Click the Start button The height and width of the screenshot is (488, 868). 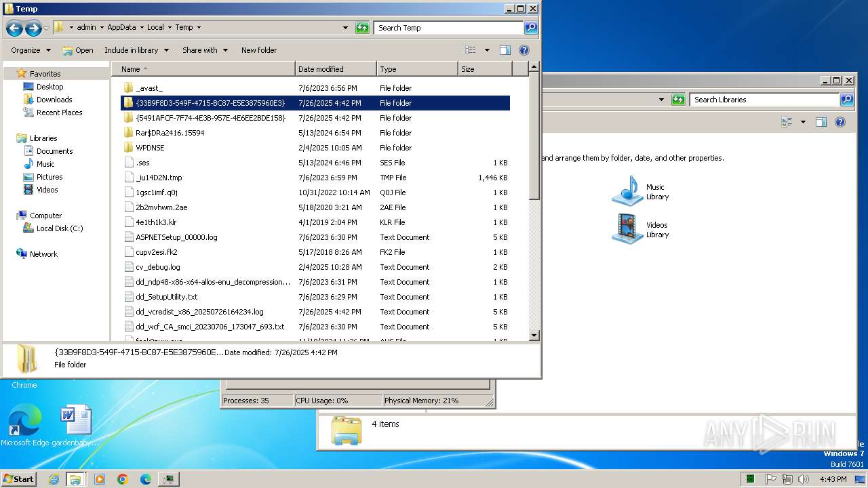[18, 479]
